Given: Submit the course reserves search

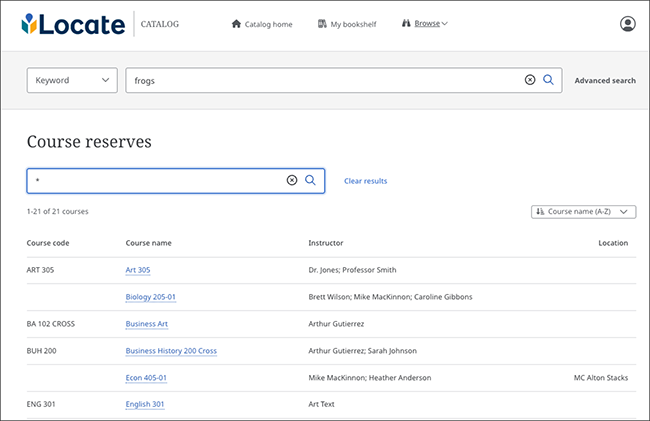Looking at the screenshot, I should 310,180.
